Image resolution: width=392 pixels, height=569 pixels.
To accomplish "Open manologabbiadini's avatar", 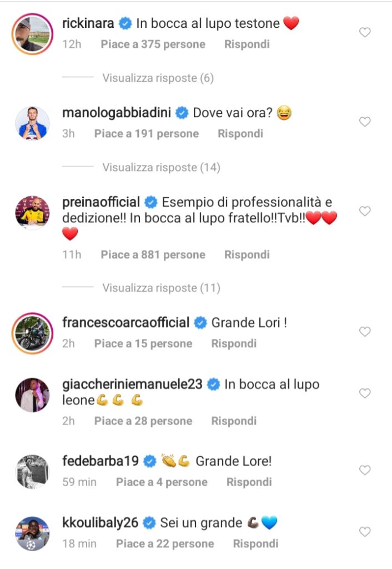I will point(32,123).
